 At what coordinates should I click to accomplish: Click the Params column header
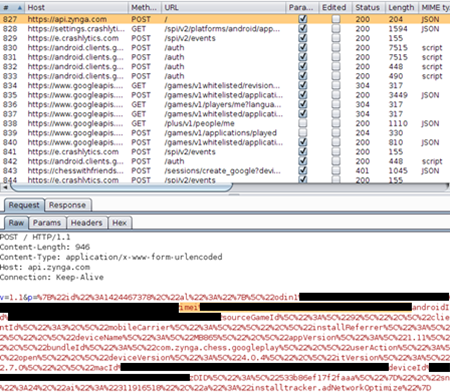pyautogui.click(x=301, y=7)
